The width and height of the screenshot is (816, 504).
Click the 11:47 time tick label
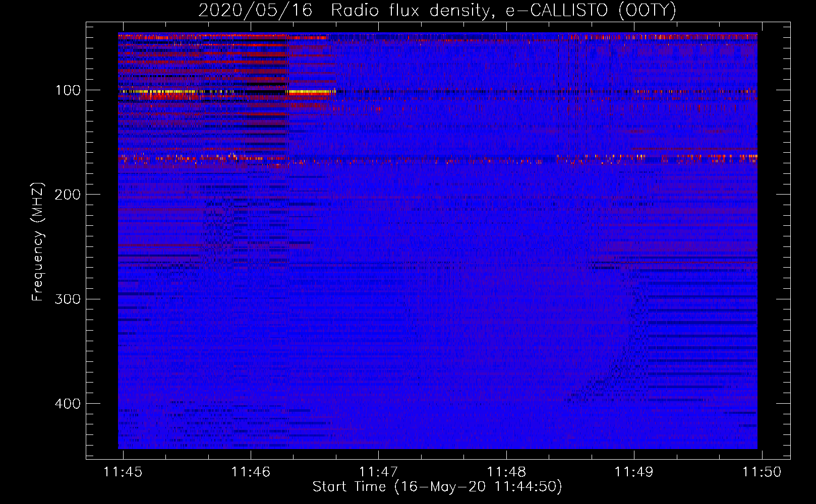click(378, 472)
